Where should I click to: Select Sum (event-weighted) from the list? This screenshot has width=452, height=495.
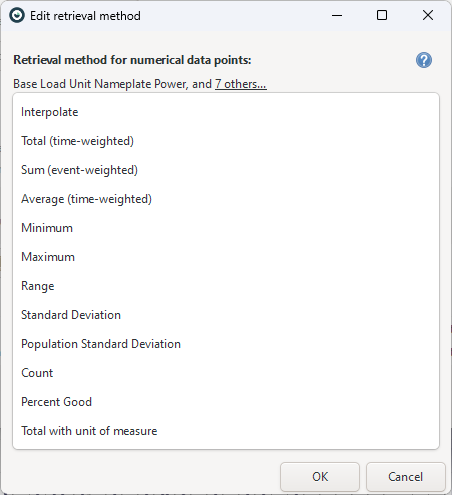click(226, 170)
